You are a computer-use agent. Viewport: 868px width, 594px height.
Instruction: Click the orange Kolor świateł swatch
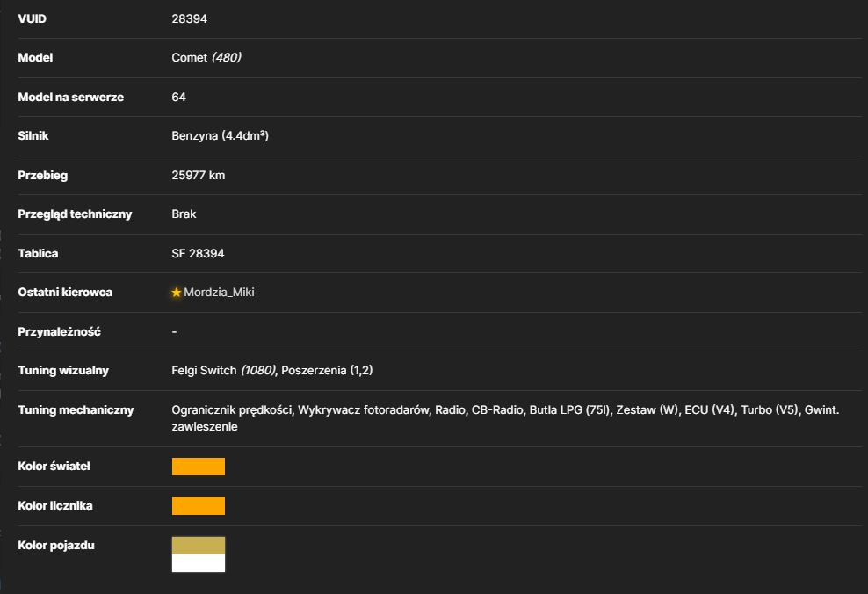coord(199,467)
